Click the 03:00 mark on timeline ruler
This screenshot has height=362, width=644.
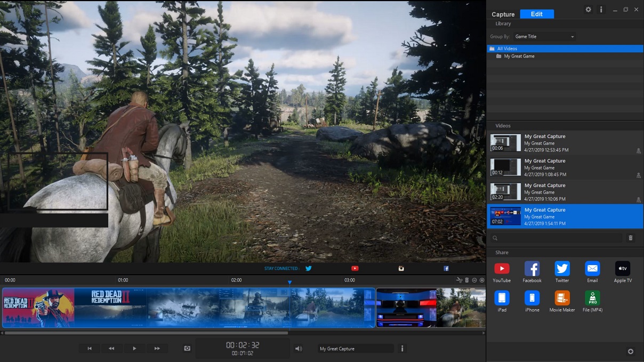350,280
